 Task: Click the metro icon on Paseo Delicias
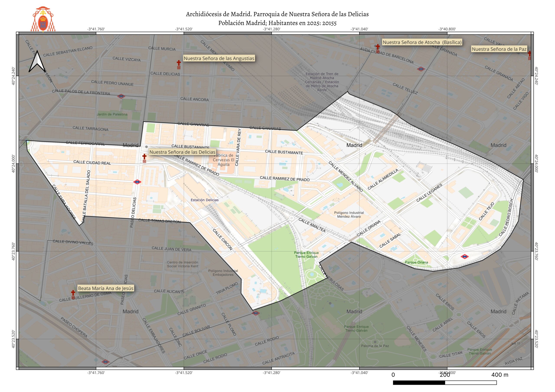click(137, 182)
